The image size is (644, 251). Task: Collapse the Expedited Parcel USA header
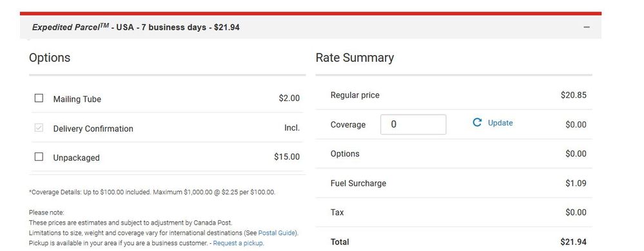pos(311,27)
